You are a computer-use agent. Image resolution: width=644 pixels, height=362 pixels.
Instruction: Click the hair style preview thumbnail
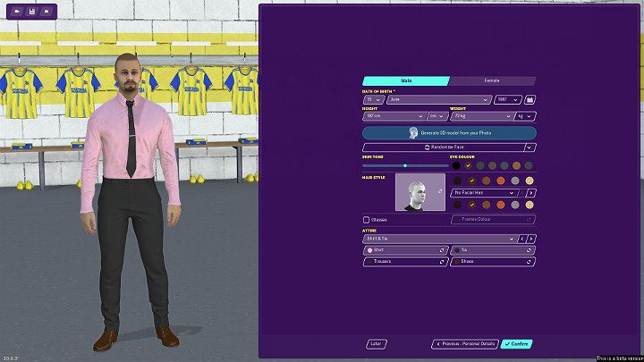pyautogui.click(x=419, y=192)
